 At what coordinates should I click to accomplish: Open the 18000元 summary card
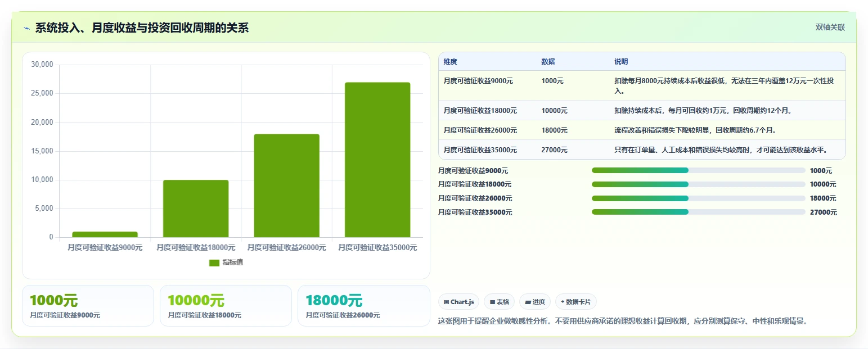(363, 306)
